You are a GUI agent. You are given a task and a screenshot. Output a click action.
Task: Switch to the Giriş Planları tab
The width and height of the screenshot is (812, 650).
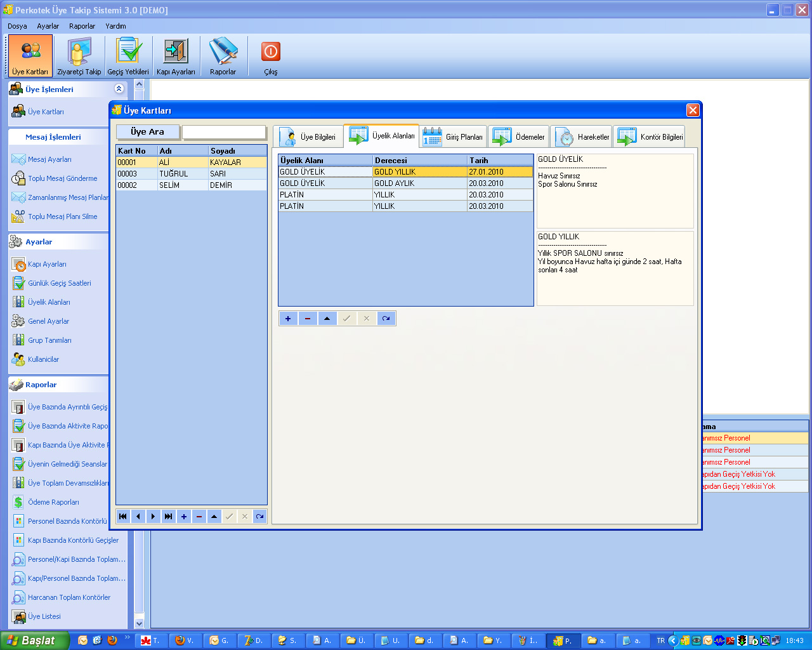pyautogui.click(x=454, y=137)
